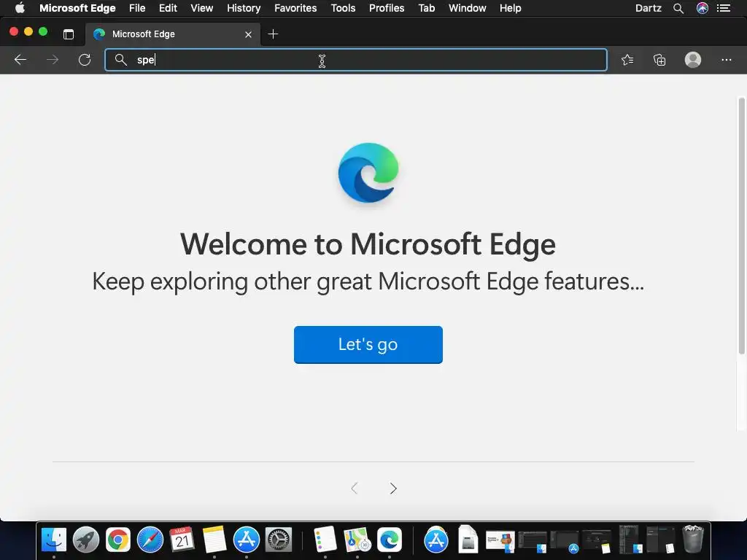
Task: Close the Microsoft Edge tab
Action: 248,34
